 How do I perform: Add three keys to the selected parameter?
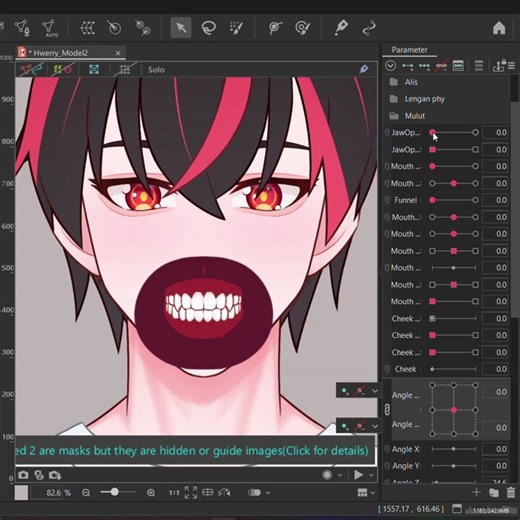[x=424, y=66]
